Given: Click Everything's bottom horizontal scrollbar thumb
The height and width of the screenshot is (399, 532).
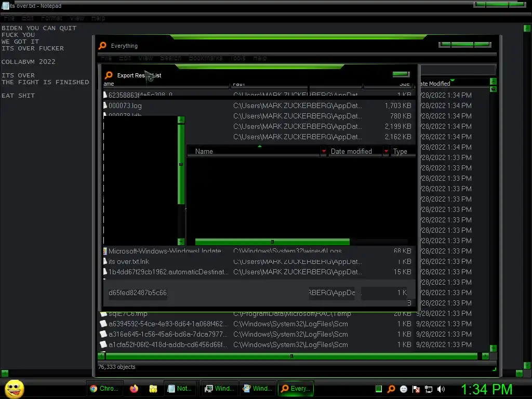Looking at the screenshot, I should click(291, 356).
